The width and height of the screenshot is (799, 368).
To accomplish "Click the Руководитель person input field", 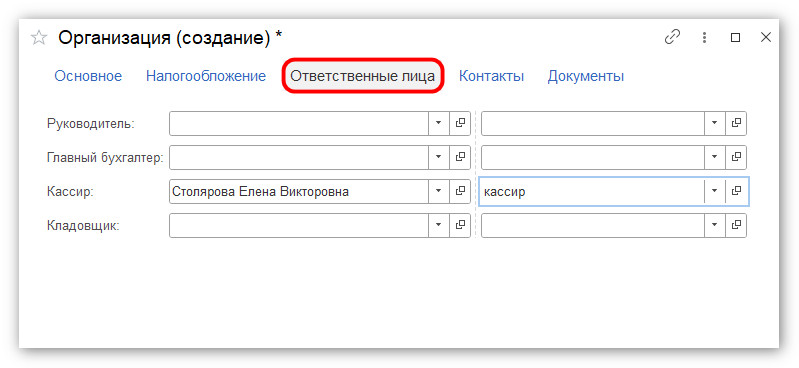I will (299, 123).
